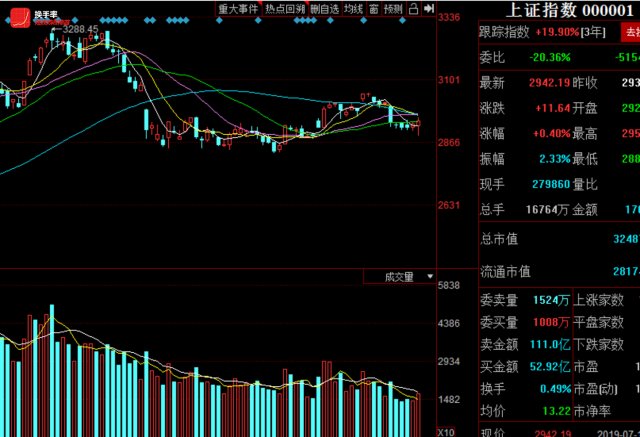Click the 2631 price axis label
The image size is (640, 437).
point(449,205)
